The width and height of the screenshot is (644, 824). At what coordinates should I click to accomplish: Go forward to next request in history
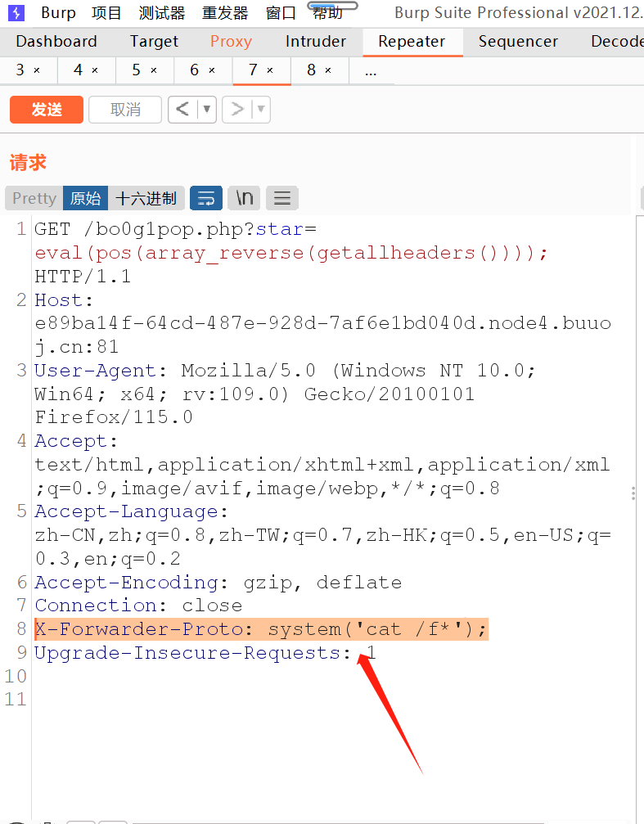pyautogui.click(x=237, y=110)
